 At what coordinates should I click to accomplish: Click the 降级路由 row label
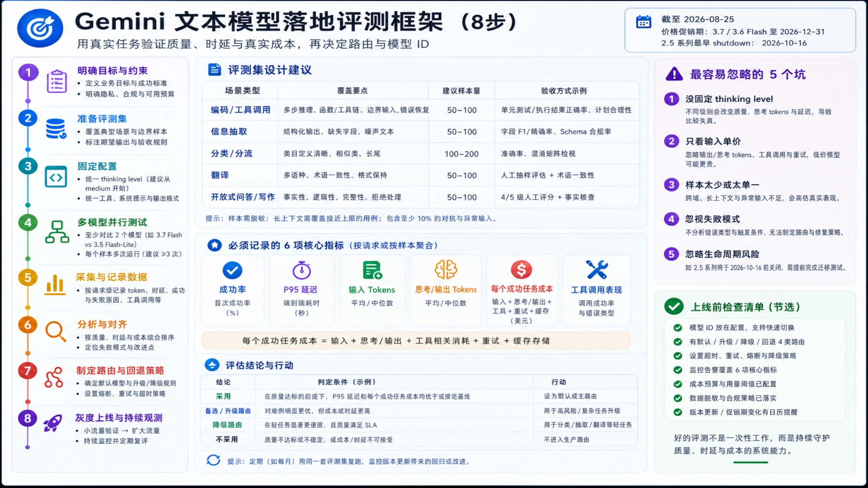click(x=227, y=425)
